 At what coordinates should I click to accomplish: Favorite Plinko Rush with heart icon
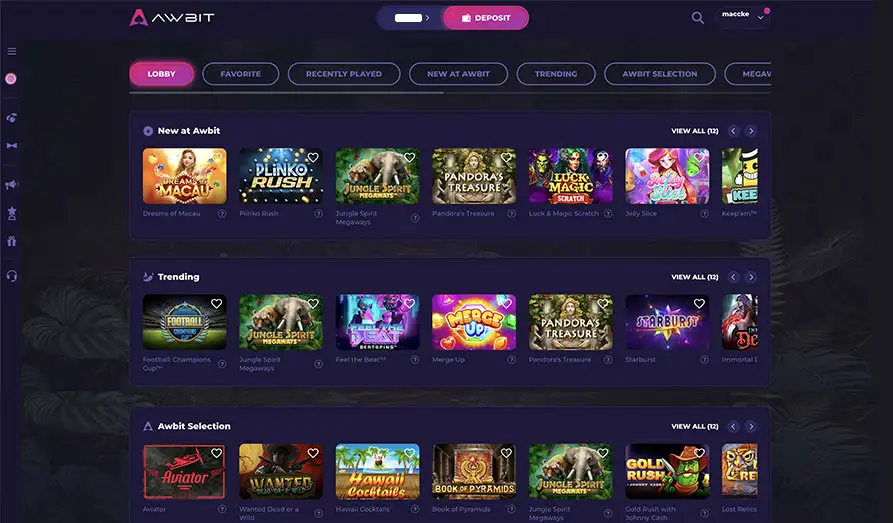click(313, 158)
